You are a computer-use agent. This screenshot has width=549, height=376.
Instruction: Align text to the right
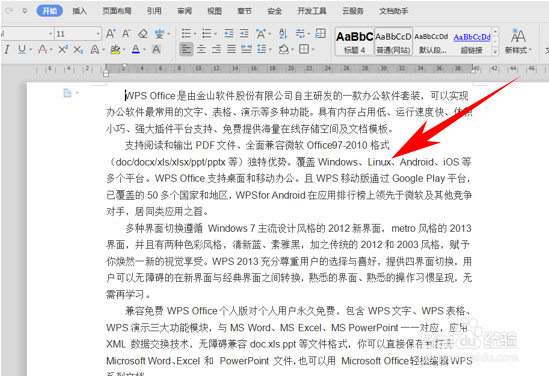point(216,49)
